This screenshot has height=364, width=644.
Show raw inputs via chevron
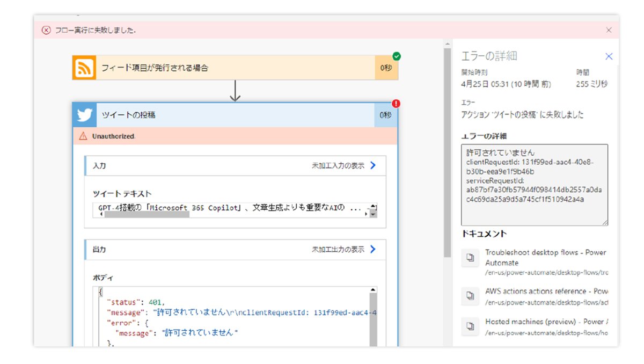(374, 165)
